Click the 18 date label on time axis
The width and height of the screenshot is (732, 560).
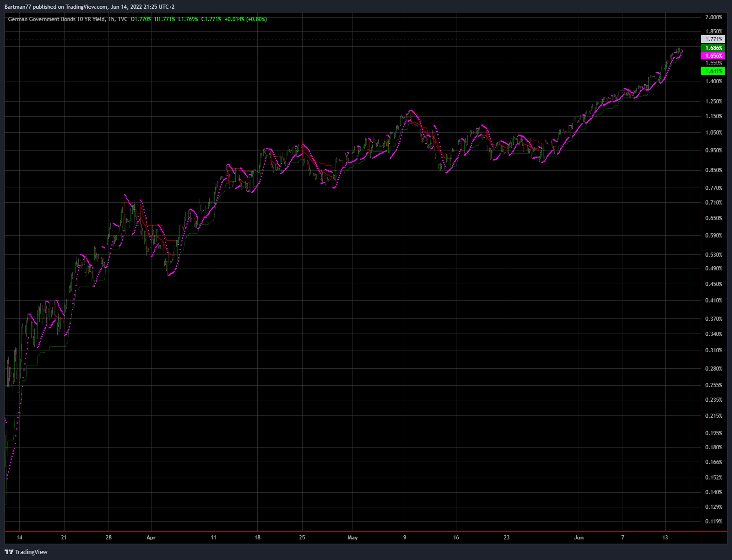coord(258,538)
